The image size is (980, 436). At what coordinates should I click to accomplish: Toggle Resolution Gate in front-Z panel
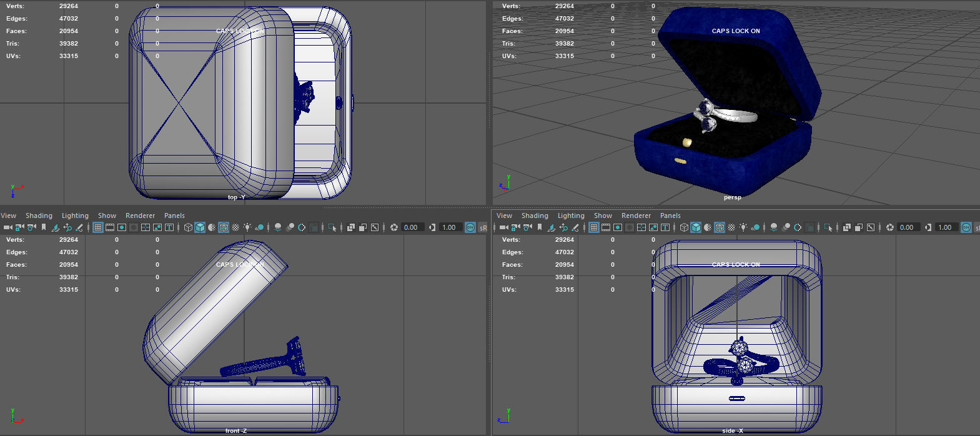point(122,227)
